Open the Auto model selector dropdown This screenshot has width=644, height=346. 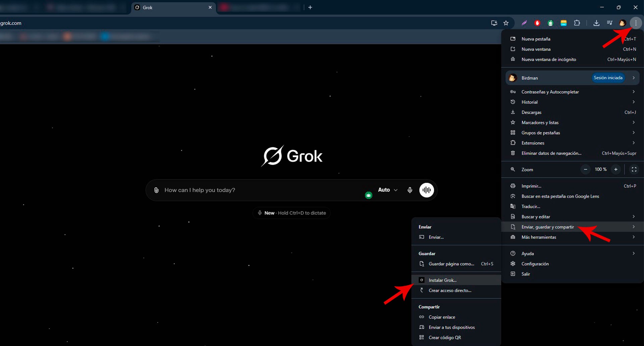tap(387, 190)
